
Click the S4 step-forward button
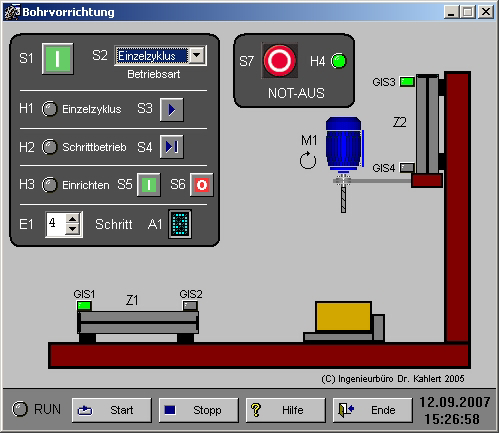[x=172, y=147]
